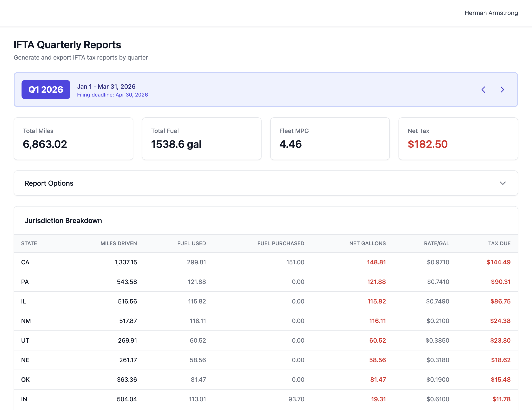The width and height of the screenshot is (532, 410).
Task: Select the OK state row label
Action: click(25, 380)
